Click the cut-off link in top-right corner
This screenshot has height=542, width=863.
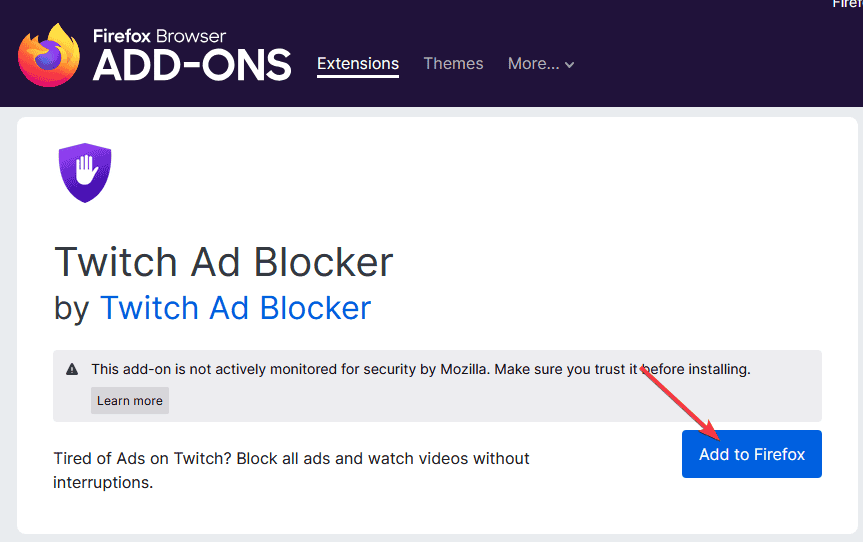[x=847, y=4]
